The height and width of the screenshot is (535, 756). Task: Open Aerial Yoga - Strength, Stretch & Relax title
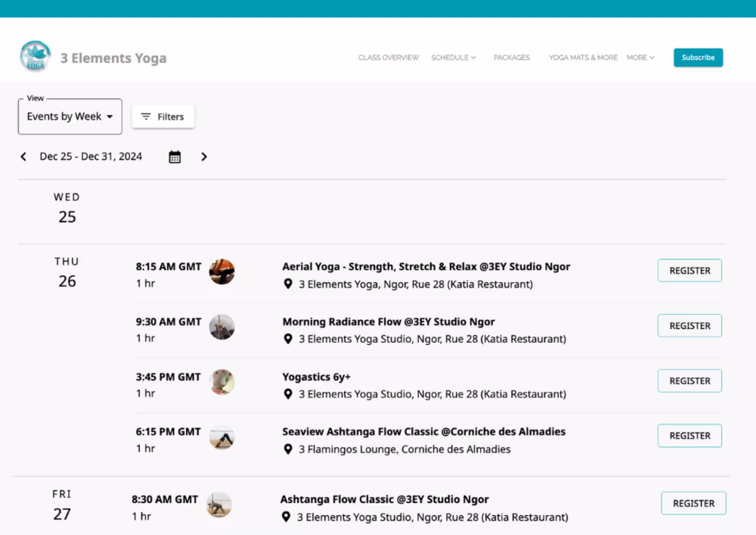pos(426,266)
